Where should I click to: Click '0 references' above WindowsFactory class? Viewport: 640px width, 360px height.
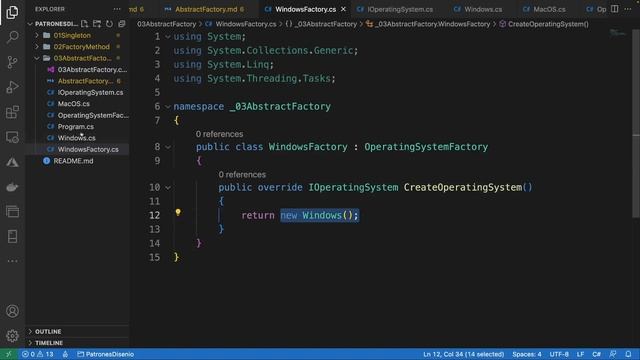point(219,134)
